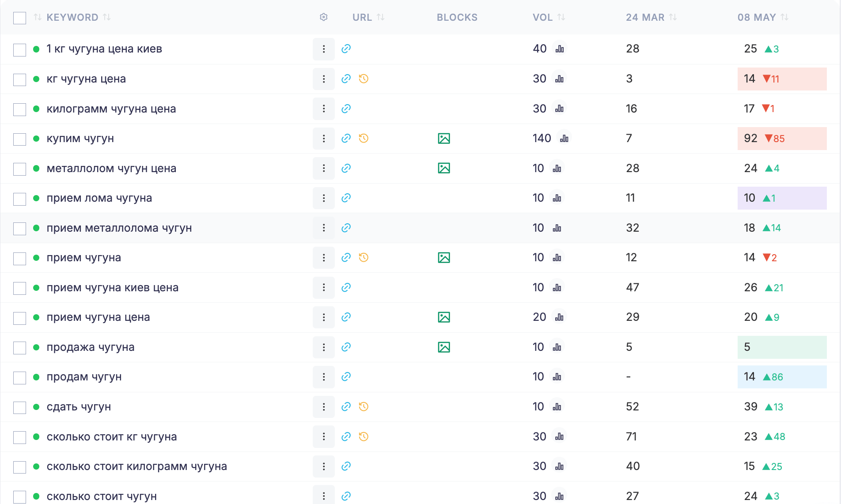Click image block icon for 'продажа чугуна'
This screenshot has height=504, width=841.
click(443, 347)
